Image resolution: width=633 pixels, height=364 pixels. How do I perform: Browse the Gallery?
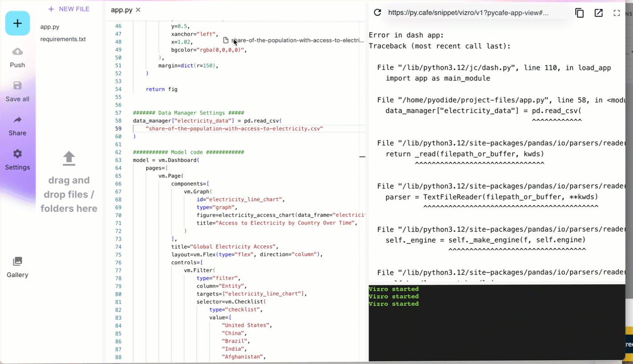coord(17,267)
